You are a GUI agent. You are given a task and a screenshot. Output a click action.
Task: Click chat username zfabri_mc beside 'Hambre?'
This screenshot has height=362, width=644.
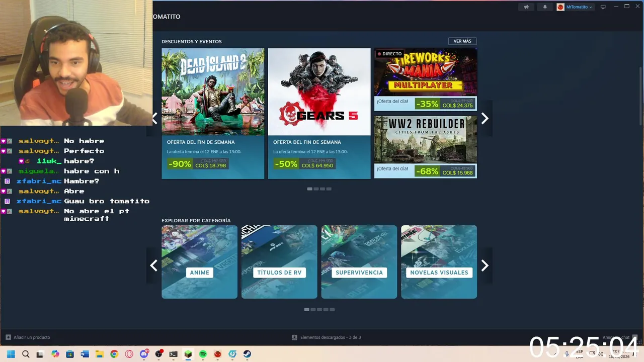[39, 181]
